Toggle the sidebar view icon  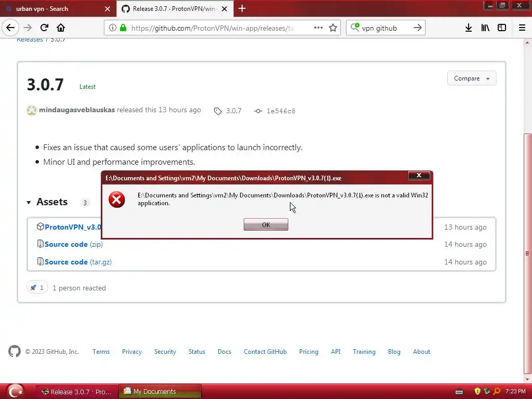pos(502,28)
